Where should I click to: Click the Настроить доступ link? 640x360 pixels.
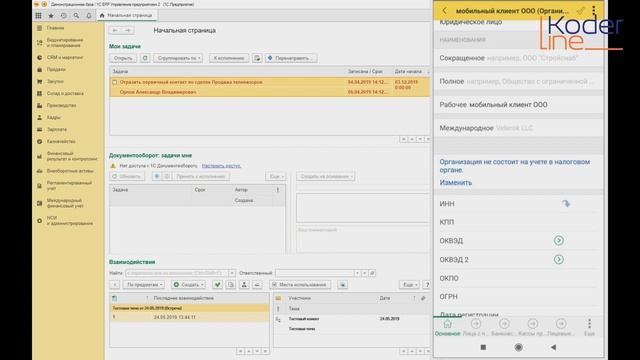coord(221,166)
